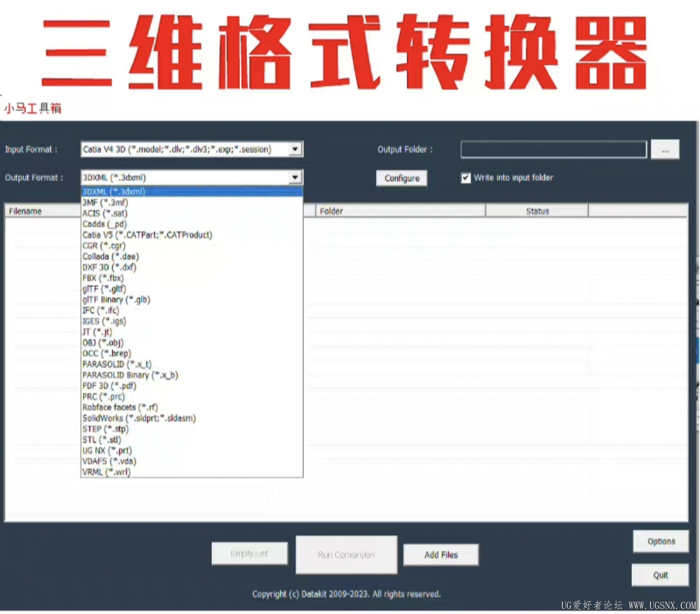Choose PDF 3D (*.pdf) format
The height and width of the screenshot is (614, 700).
point(191,386)
